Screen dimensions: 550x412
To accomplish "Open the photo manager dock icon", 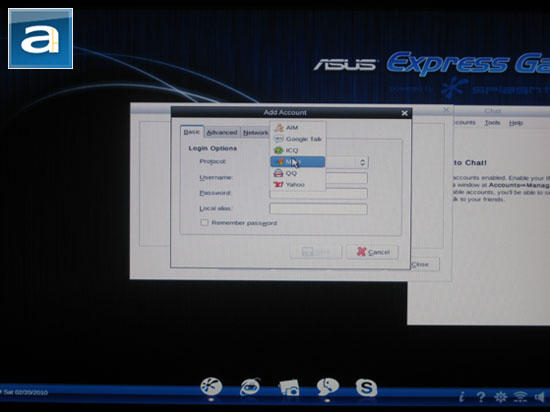I will [x=289, y=388].
